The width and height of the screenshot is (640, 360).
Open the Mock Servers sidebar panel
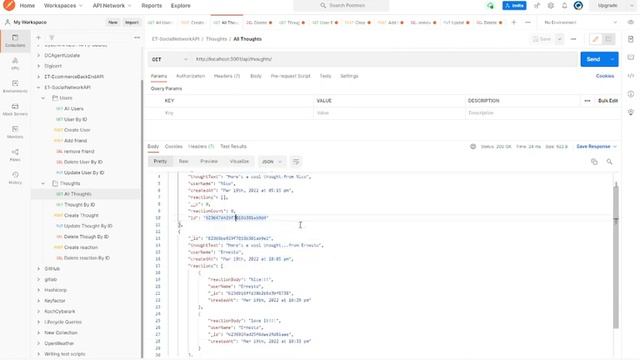click(x=15, y=109)
